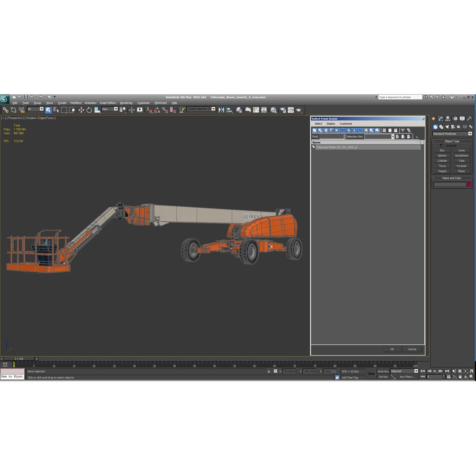Switch to the Utilities hammer tab

point(469,119)
